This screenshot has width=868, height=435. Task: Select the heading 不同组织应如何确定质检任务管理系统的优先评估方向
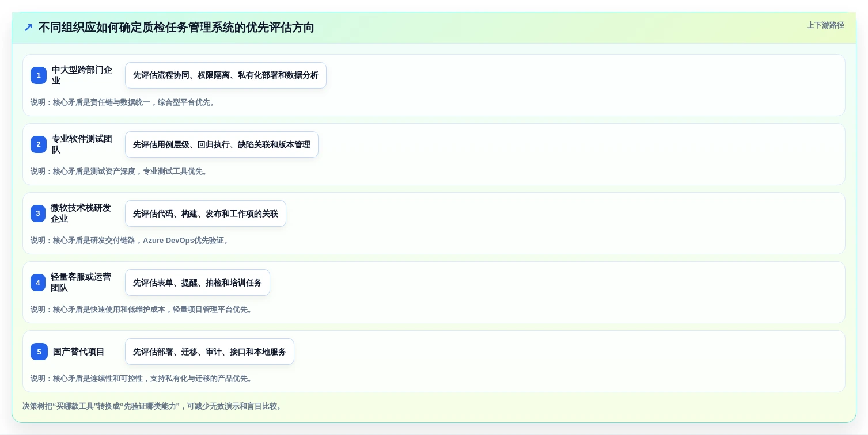click(176, 28)
